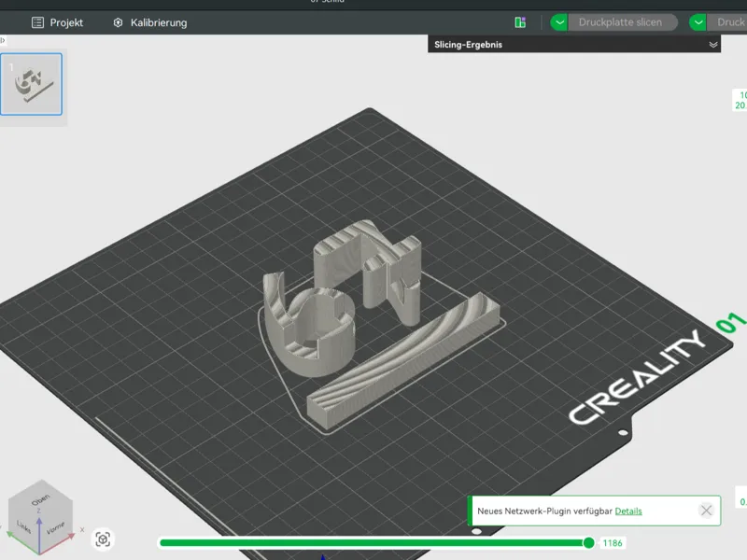Open the Projekt tab

57,22
